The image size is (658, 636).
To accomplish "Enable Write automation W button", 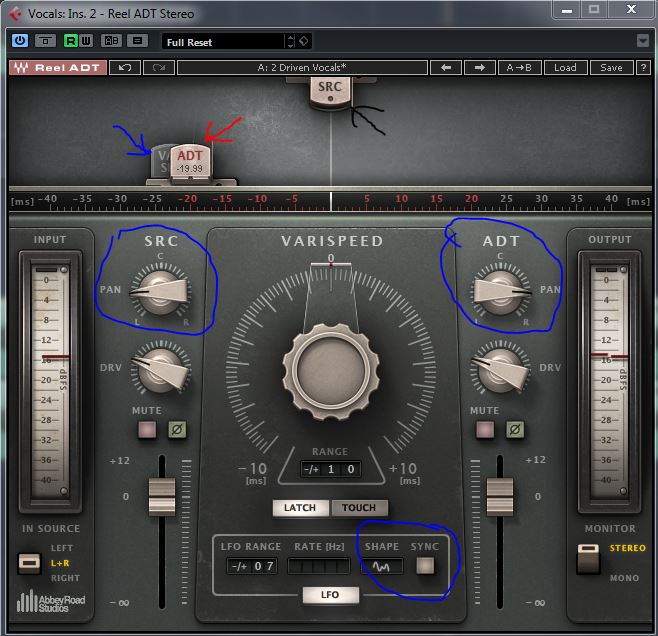I will (x=86, y=41).
